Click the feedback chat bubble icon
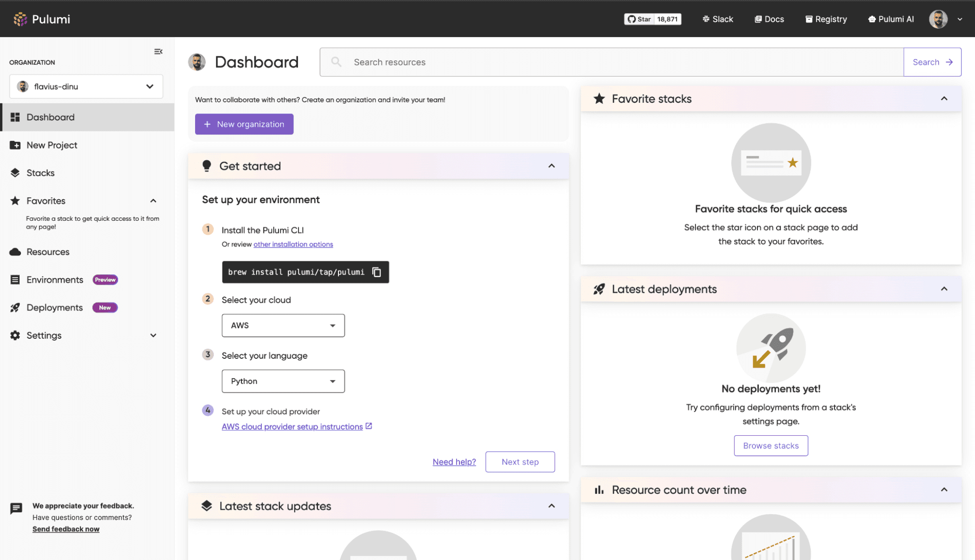 (x=16, y=508)
